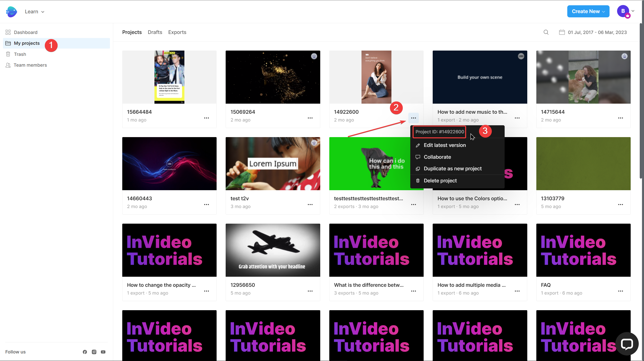Click title How to add multiple media
644x361 pixels.
(x=471, y=285)
